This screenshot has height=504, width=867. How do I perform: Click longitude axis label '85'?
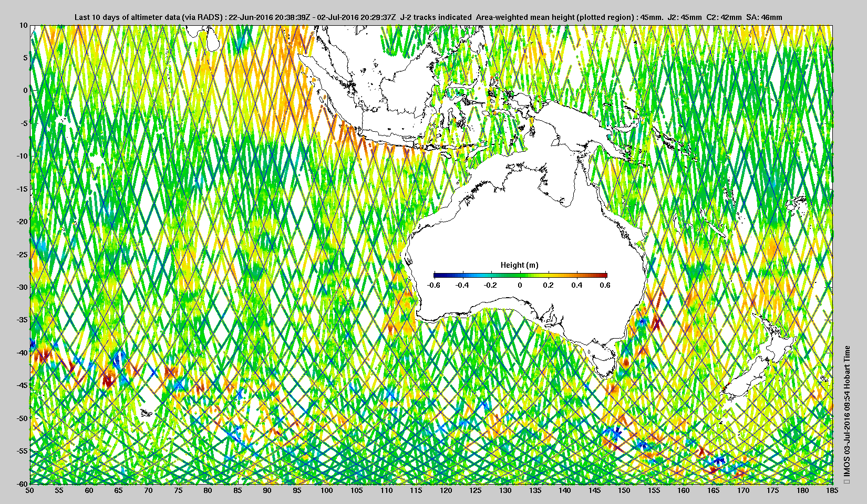pos(238,490)
